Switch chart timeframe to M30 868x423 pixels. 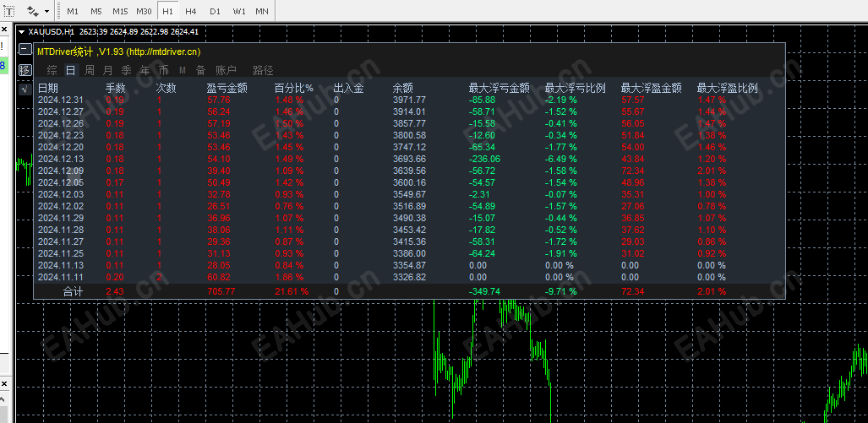pos(144,11)
